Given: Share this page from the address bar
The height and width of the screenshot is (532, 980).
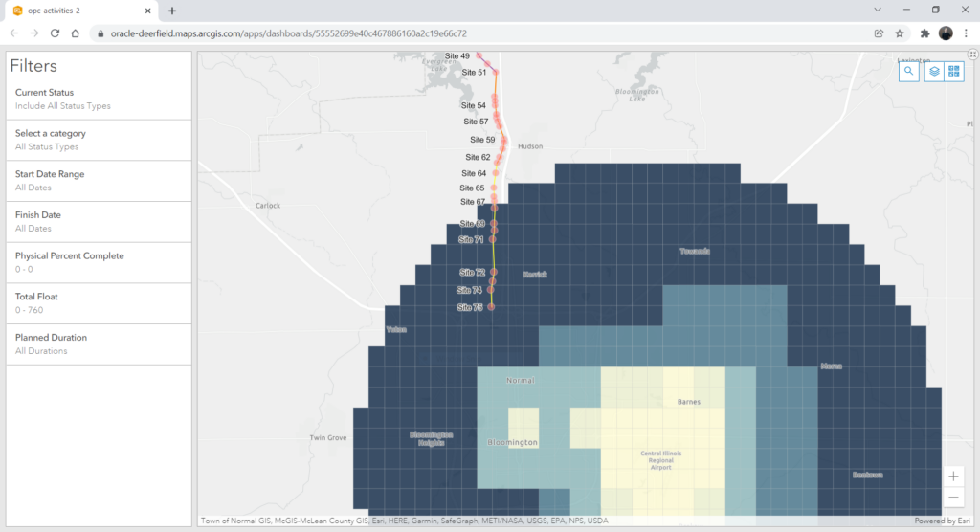Looking at the screenshot, I should point(879,33).
